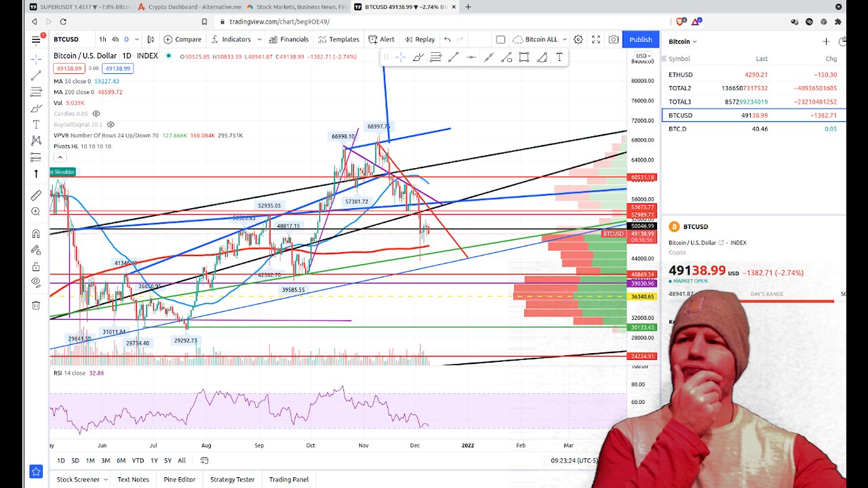Open the timeframe interval dropdown arrow
The width and height of the screenshot is (868, 488).
point(137,39)
